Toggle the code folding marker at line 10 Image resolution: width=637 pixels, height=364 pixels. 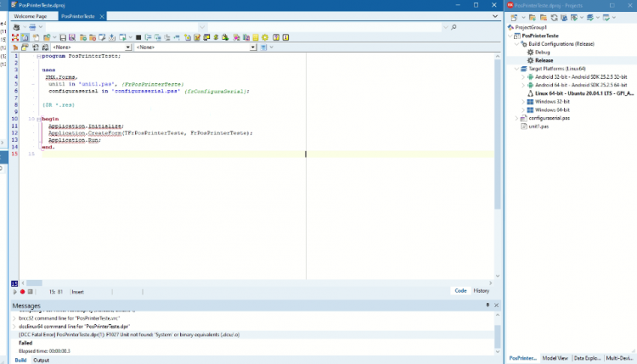click(39, 119)
